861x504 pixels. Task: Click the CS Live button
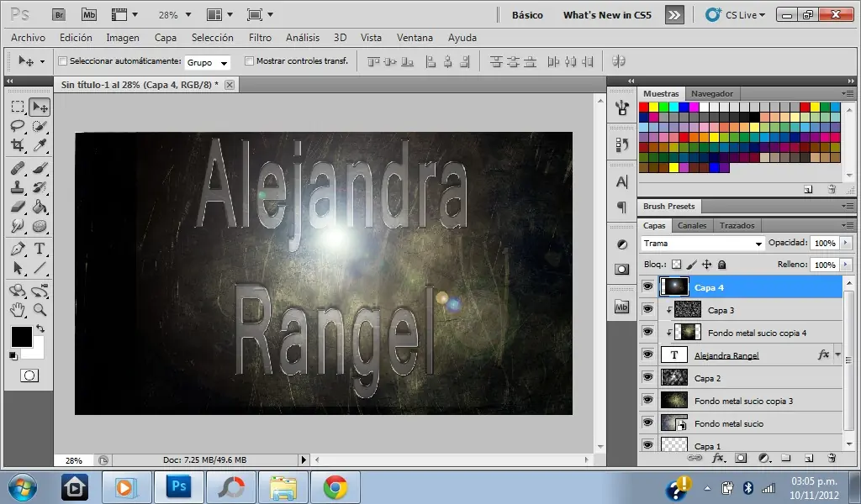735,14
